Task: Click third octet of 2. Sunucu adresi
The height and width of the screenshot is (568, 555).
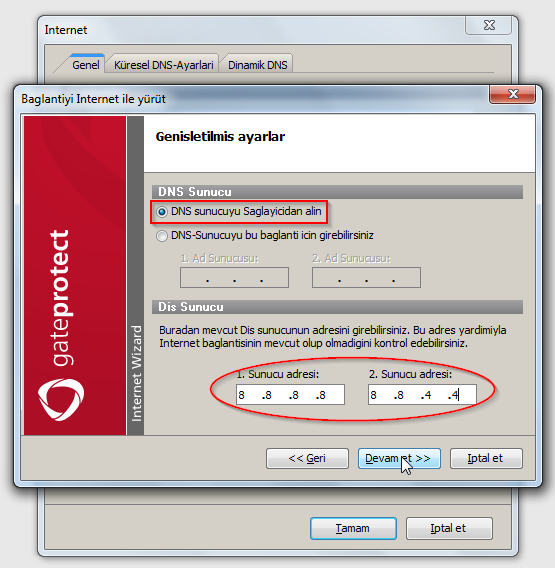Action: [x=428, y=395]
